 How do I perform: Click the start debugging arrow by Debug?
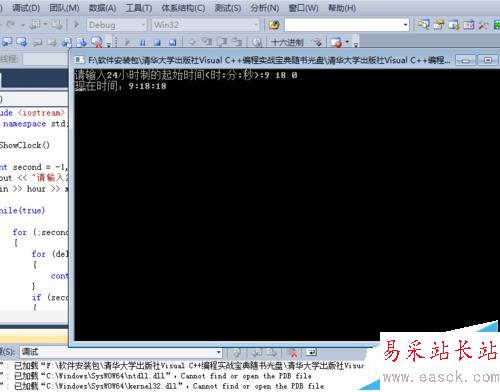[76, 25]
